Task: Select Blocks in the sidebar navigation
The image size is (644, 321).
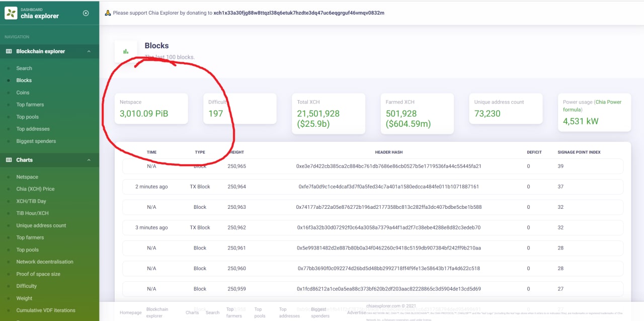Action: coord(24,81)
